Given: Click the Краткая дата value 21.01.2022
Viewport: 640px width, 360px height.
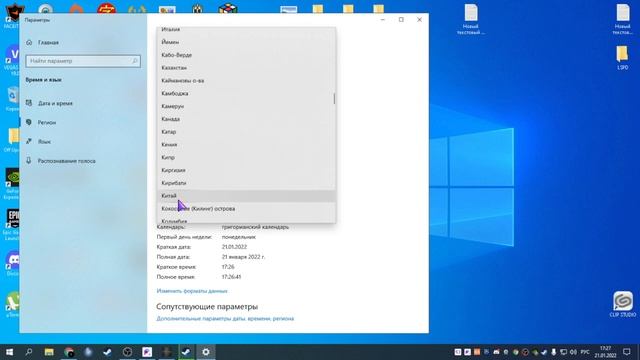Looking at the screenshot, I should (x=234, y=247).
